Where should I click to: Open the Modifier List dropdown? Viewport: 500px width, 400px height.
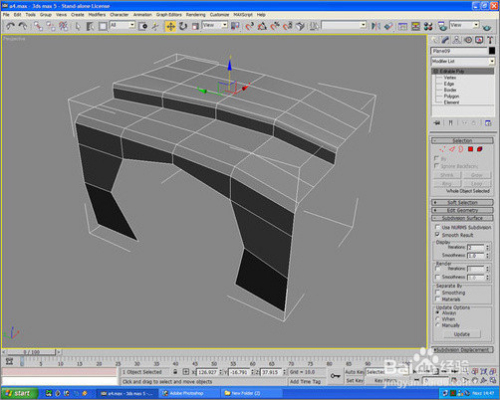coord(463,61)
